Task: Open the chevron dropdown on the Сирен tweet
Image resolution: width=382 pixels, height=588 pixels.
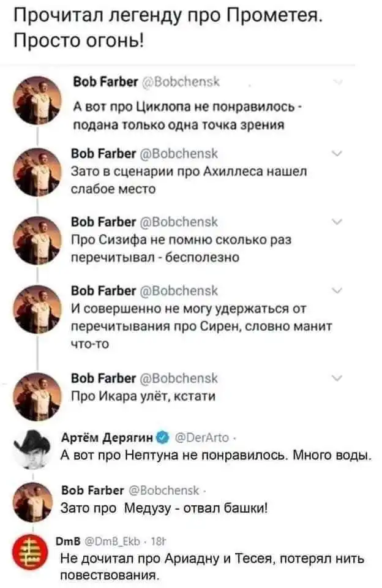Action: click(337, 290)
